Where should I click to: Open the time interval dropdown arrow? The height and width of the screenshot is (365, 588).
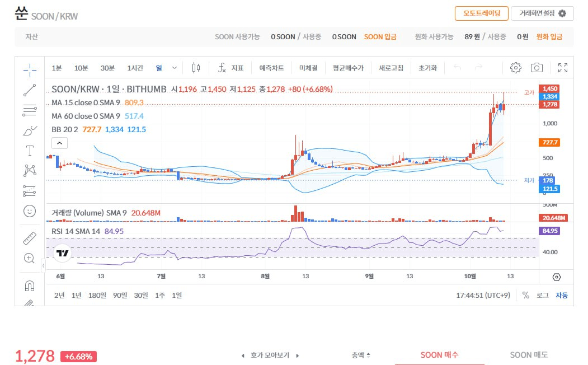tap(175, 68)
